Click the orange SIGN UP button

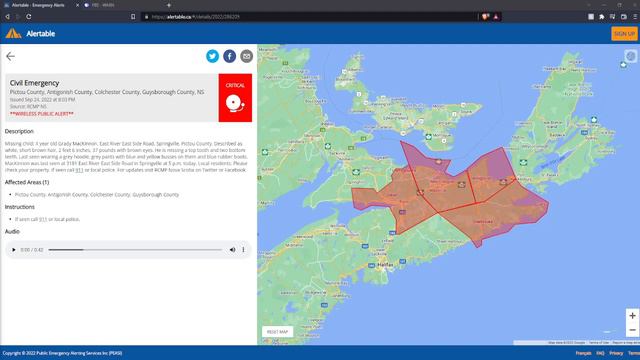(x=624, y=34)
